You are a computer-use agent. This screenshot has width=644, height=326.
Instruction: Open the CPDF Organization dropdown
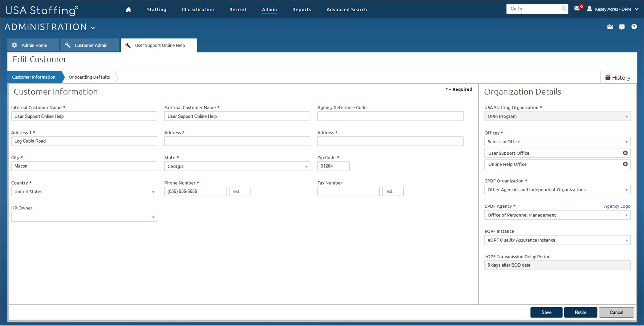coord(557,190)
